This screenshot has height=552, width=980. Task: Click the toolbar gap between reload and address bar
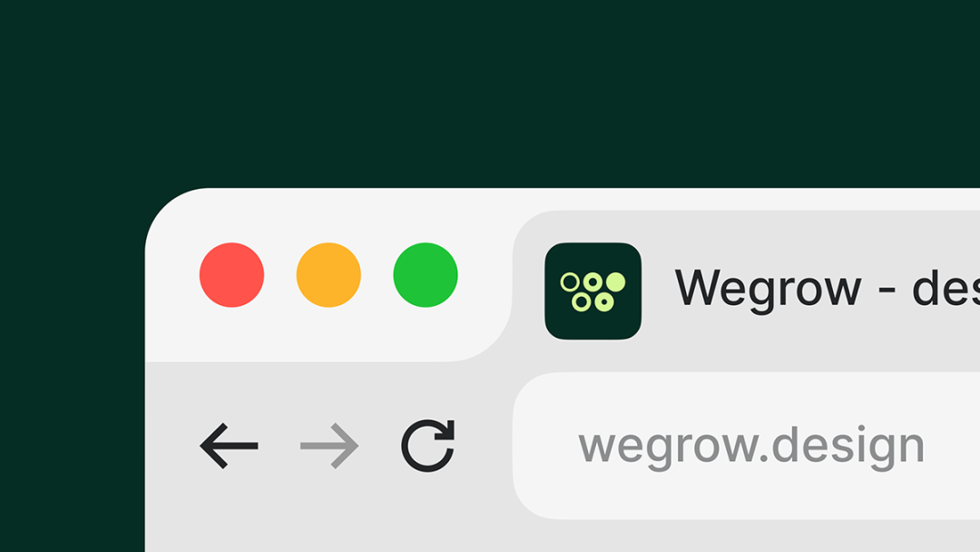[485, 446]
